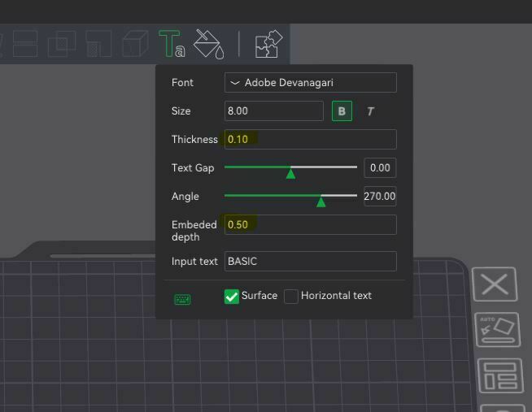Open the mesh boolean tool icon
The width and height of the screenshot is (532, 412).
61,44
